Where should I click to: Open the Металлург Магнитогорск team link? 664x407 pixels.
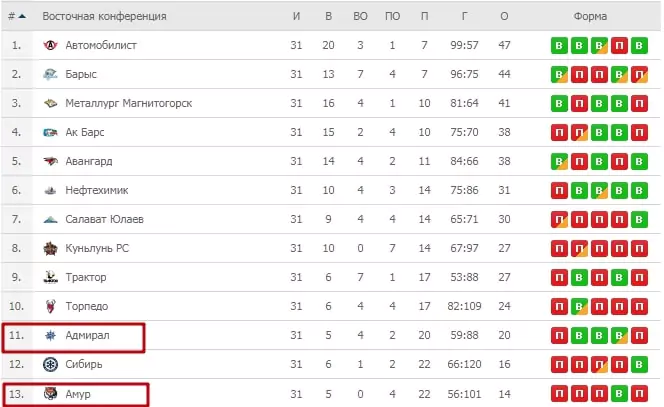click(129, 103)
